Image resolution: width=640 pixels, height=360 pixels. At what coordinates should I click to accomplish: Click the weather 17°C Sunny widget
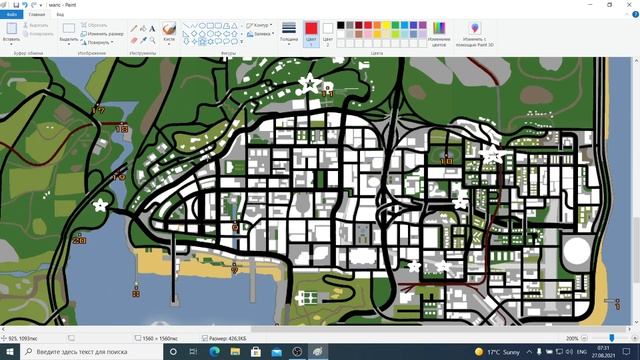[x=498, y=351]
